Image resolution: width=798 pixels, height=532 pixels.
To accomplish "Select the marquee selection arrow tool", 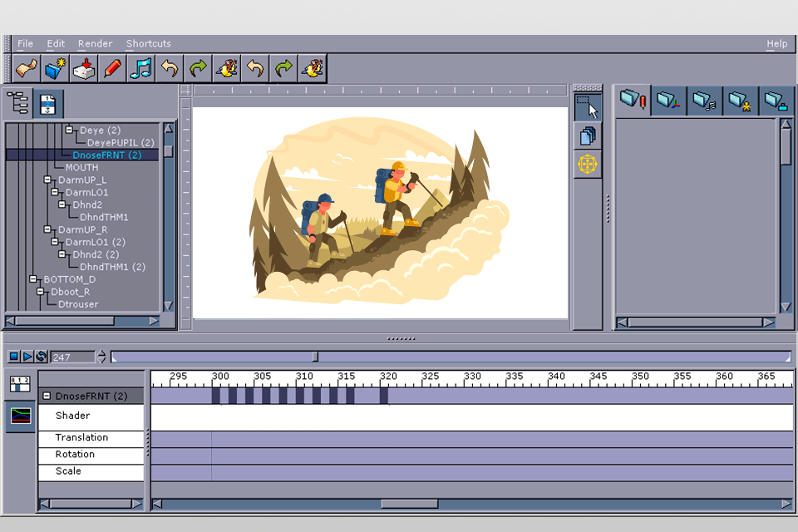I will 588,107.
